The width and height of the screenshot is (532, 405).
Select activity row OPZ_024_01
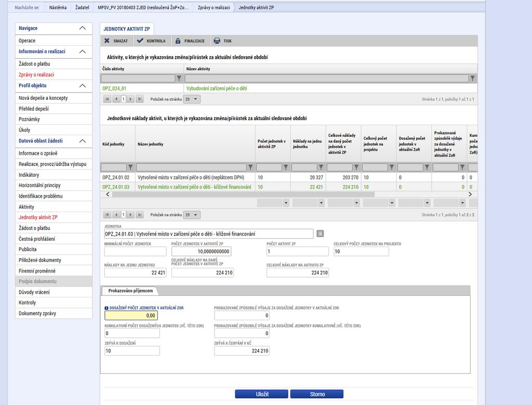click(x=289, y=88)
